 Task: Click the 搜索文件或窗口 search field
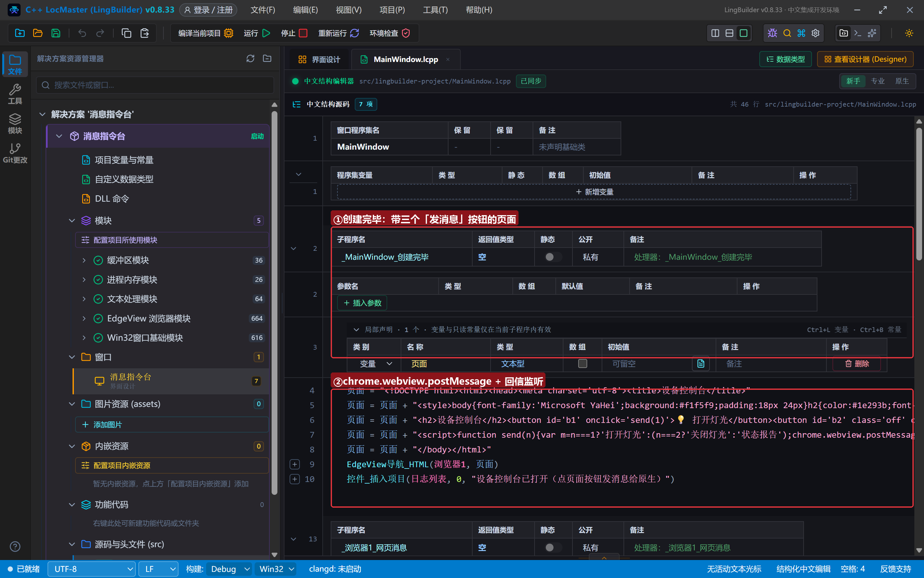tap(155, 85)
